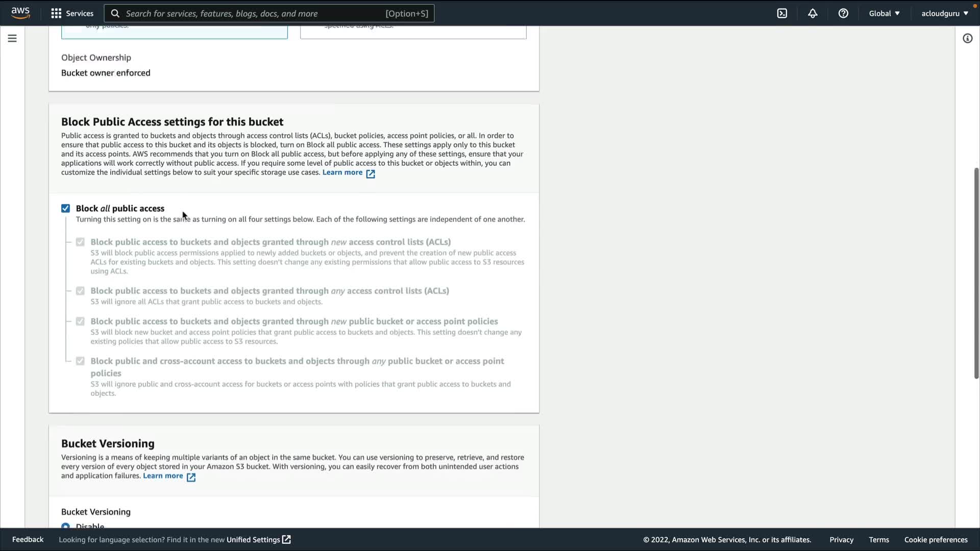Open Cookie preferences in the footer
This screenshot has height=551, width=980.
tap(936, 539)
